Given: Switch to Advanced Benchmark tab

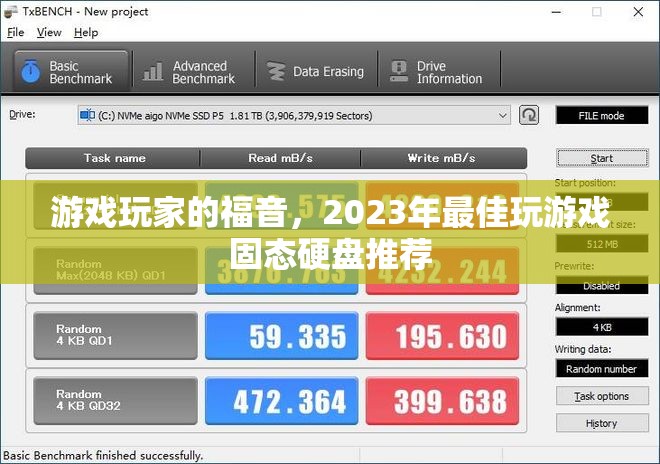Looking at the screenshot, I should [194, 72].
